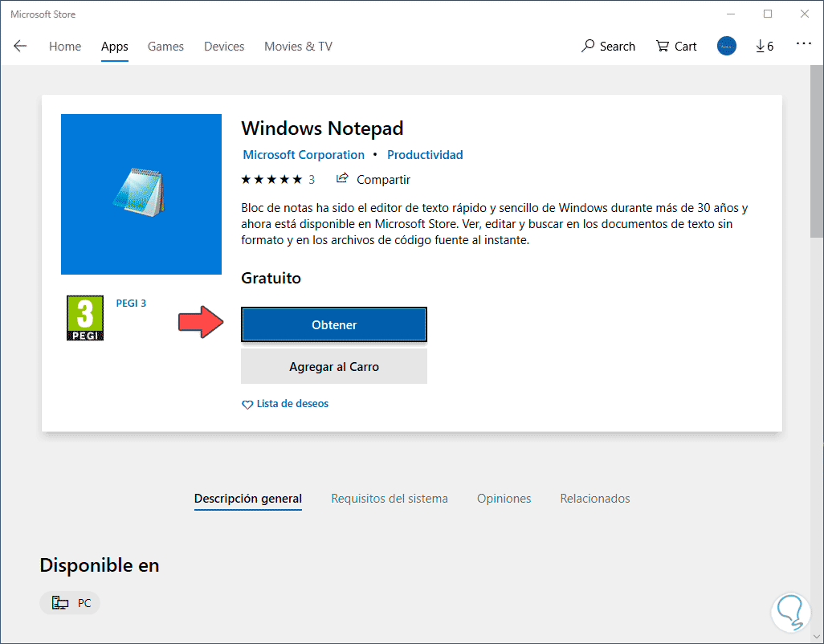Minimize the Microsoft Store window

(x=731, y=14)
